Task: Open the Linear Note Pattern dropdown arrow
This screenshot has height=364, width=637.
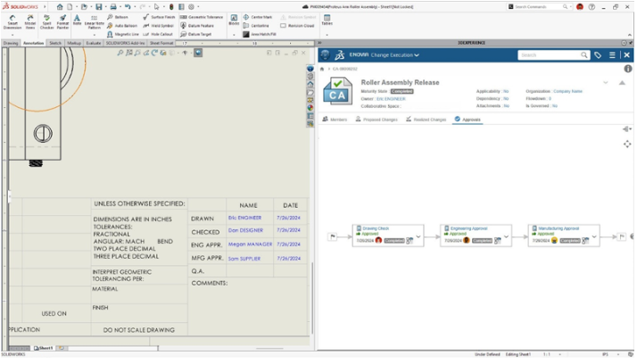Action: click(95, 35)
